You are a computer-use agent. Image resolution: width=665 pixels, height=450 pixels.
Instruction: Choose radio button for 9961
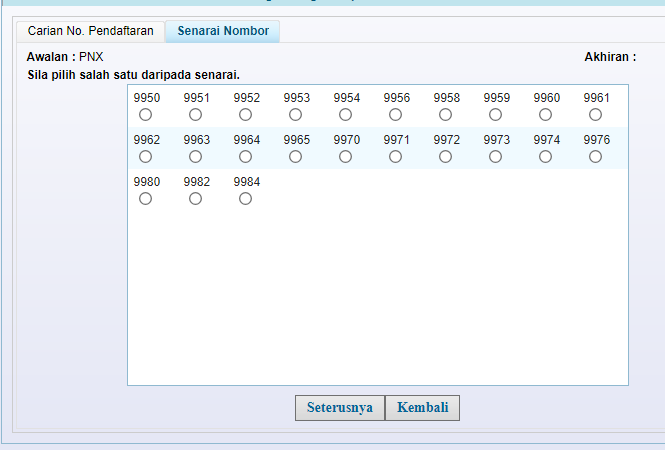point(596,115)
